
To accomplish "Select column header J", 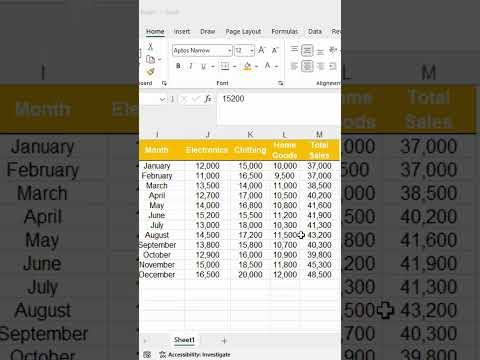I will point(208,135).
